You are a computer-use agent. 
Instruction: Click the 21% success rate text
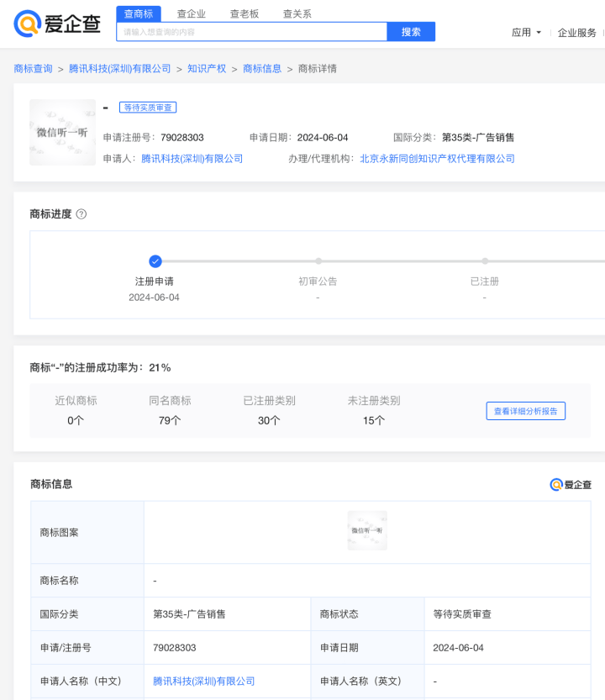(160, 368)
